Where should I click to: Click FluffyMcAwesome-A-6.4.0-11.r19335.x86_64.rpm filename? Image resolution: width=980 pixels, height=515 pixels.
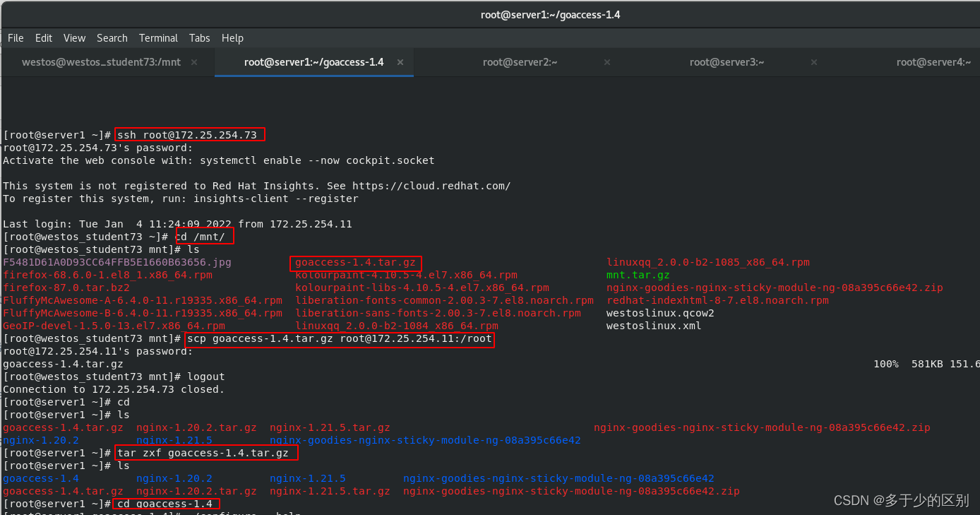143,300
